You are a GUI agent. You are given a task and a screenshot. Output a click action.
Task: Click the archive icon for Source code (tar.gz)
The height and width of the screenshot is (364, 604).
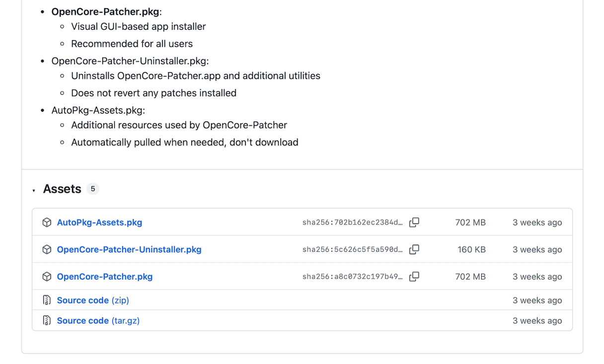(x=47, y=320)
